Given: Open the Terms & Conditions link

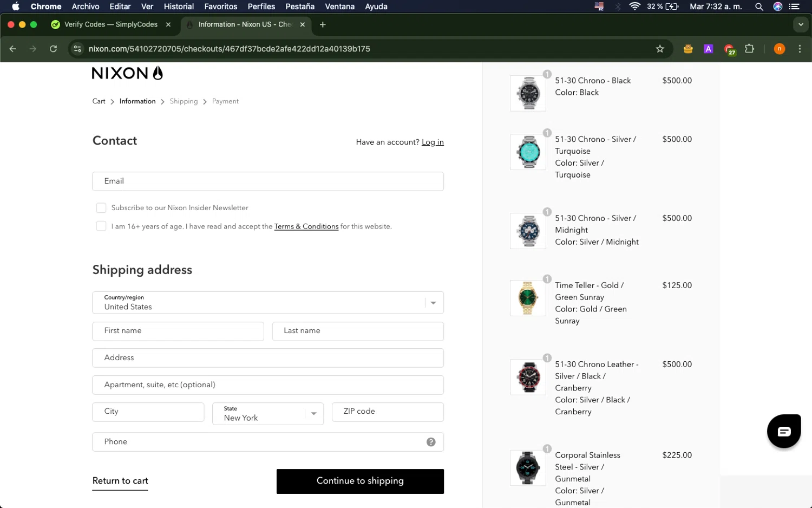Looking at the screenshot, I should coord(306,226).
